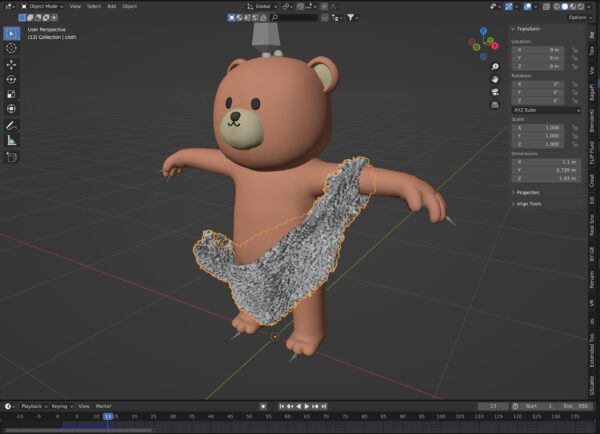The image size is (600, 434).
Task: Toggle the lock next to Scale Z
Action: coord(574,143)
